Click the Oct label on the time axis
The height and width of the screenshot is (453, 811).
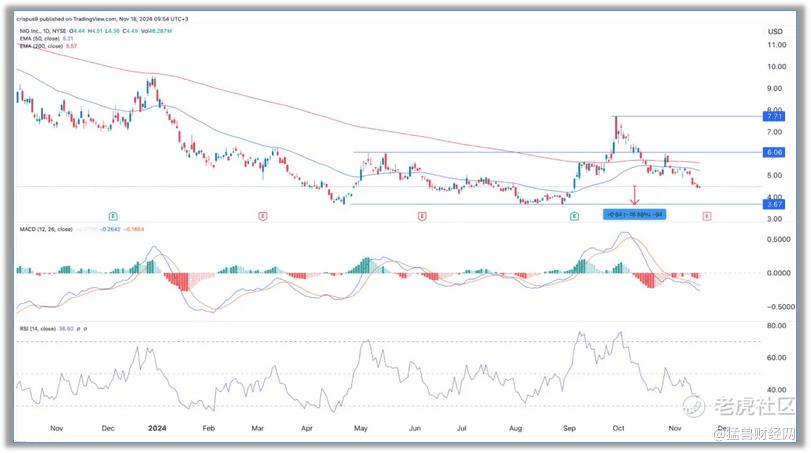pyautogui.click(x=618, y=428)
